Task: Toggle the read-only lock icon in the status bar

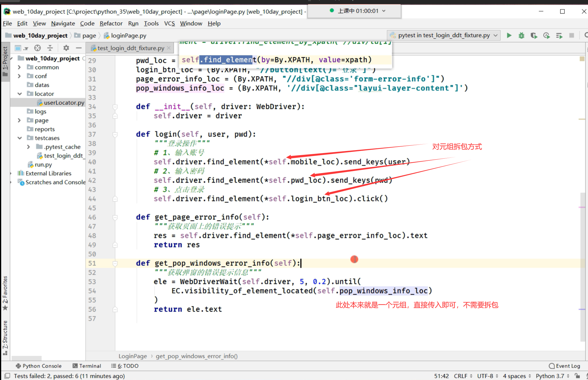Action: (x=577, y=376)
